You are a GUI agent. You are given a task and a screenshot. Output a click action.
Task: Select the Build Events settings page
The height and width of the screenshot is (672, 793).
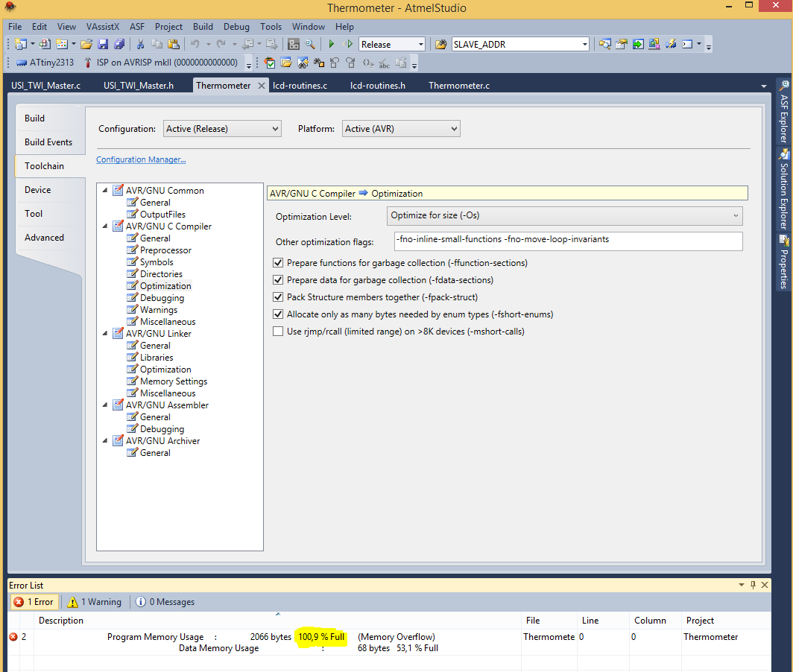48,142
